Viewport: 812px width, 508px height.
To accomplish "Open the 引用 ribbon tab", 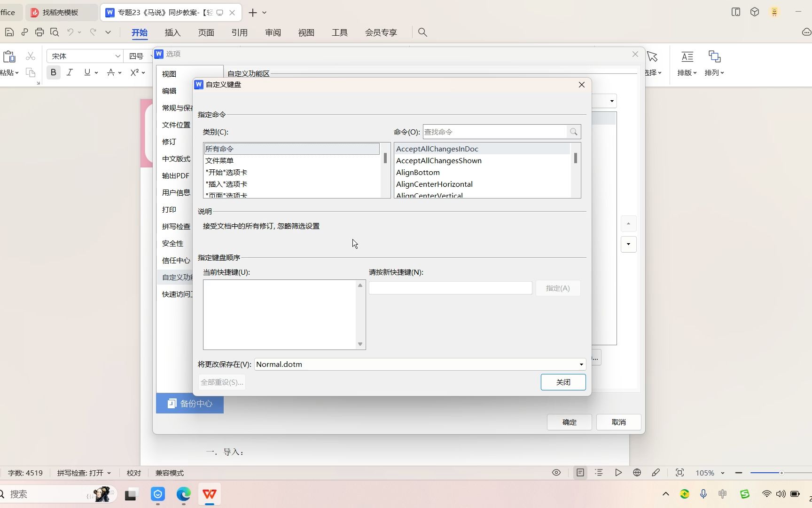I will pyautogui.click(x=239, y=32).
